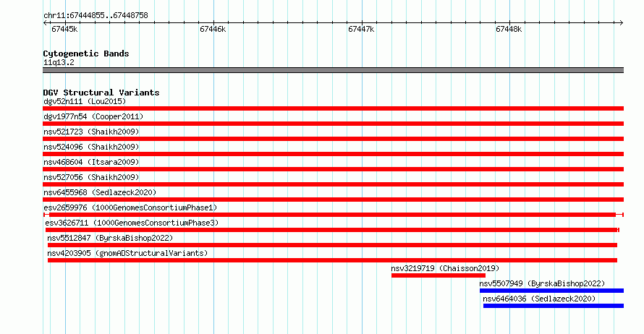Click the red bar under nsv5512847
This screenshot has height=334, width=644.
332,245
